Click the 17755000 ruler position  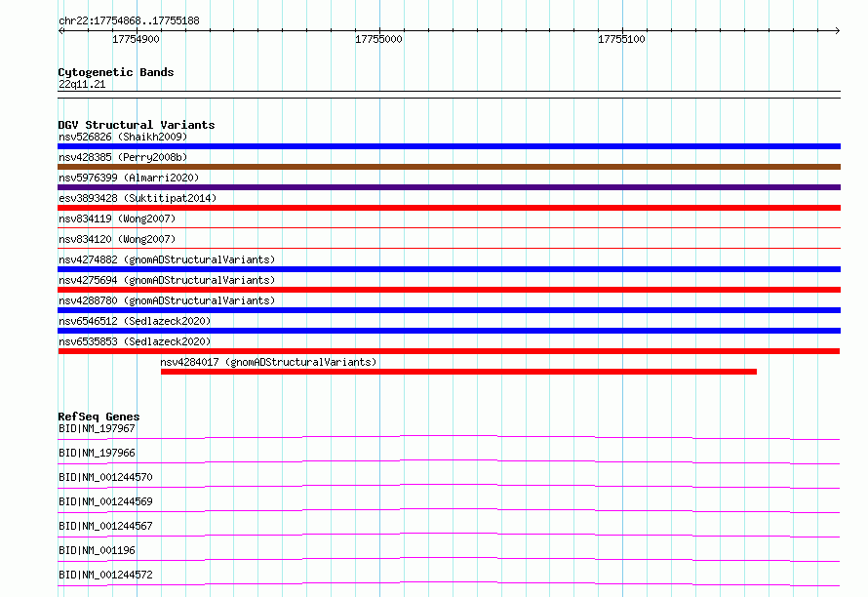(x=378, y=39)
